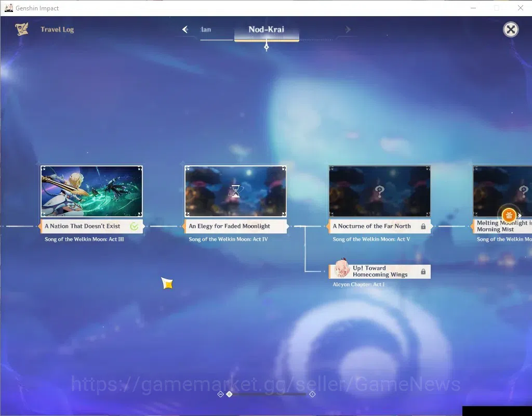Click the Travel Log title text

point(57,30)
